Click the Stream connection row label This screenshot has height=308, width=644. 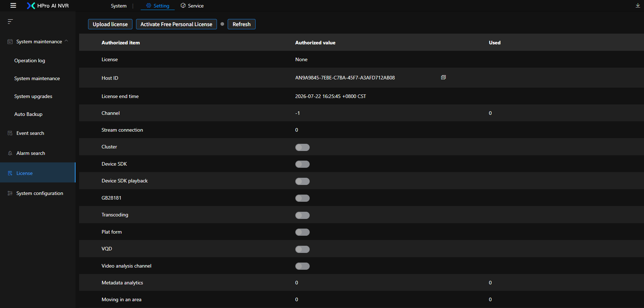click(x=122, y=130)
